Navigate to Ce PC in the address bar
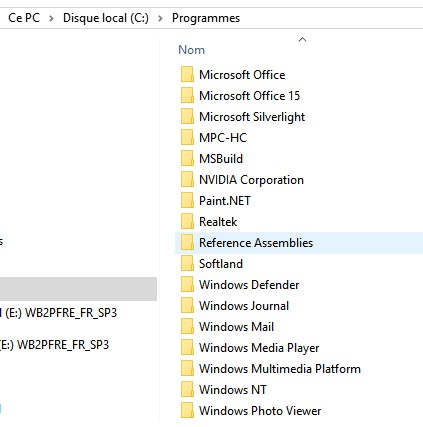This screenshot has height=427, width=423. [x=24, y=18]
